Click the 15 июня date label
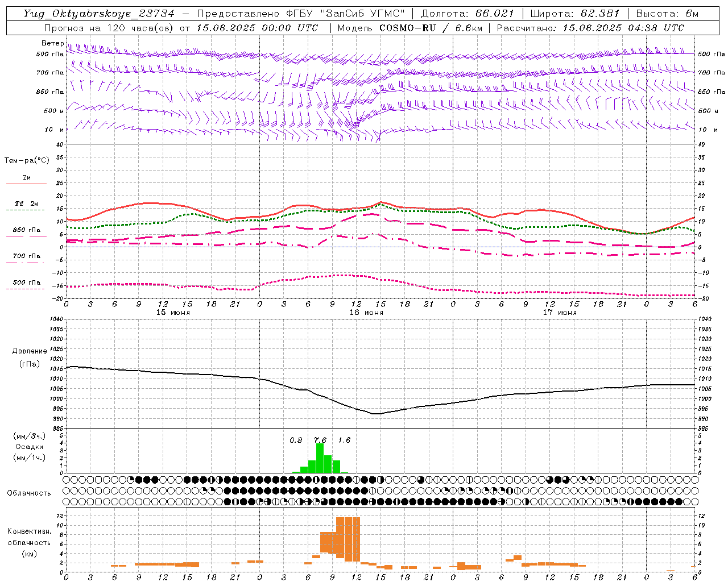Viewport: 728px width, 582px height. tap(173, 312)
